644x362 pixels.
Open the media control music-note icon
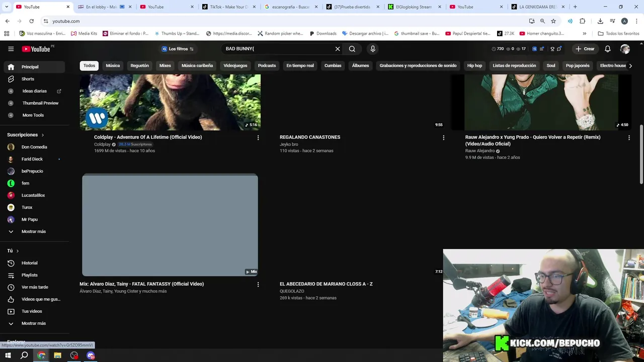612,21
